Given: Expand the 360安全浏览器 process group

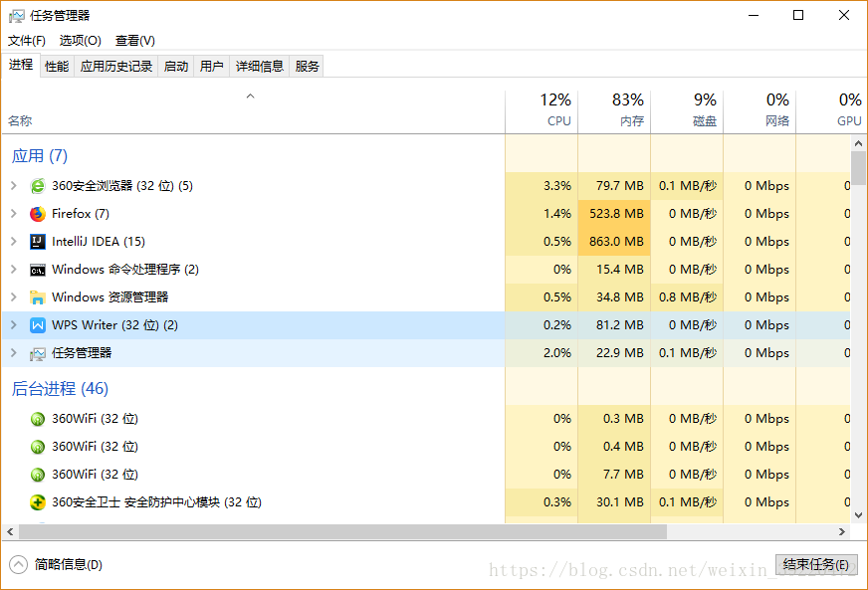Looking at the screenshot, I should [x=14, y=186].
